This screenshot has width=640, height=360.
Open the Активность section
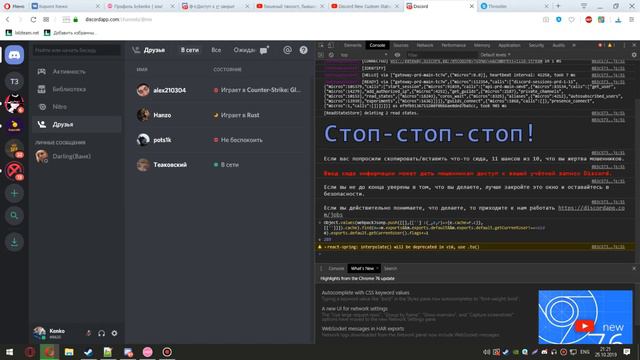(x=77, y=71)
